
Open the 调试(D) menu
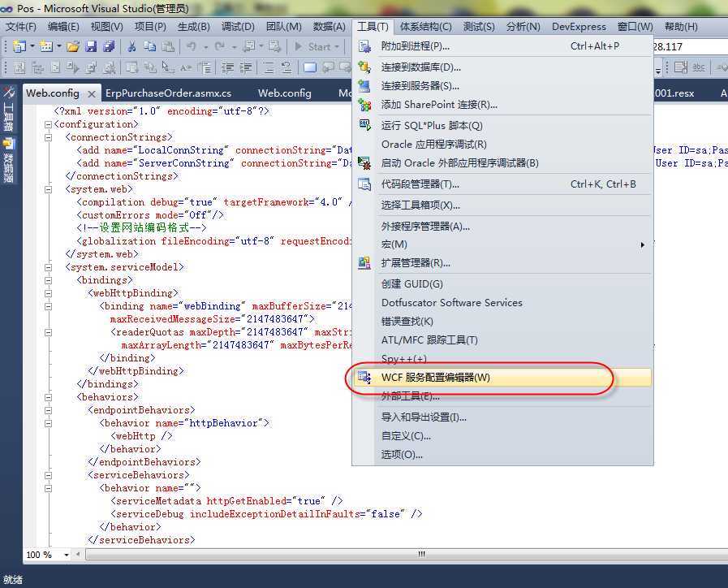coord(238,27)
